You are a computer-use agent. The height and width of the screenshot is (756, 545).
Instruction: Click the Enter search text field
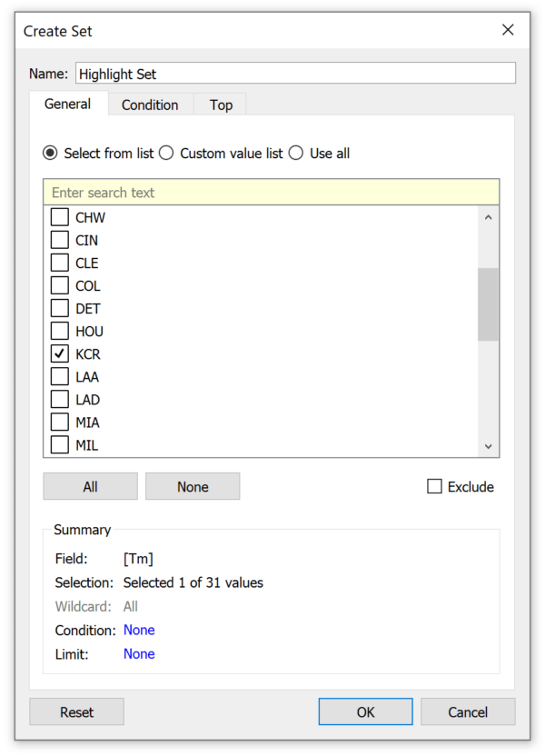[x=272, y=192]
